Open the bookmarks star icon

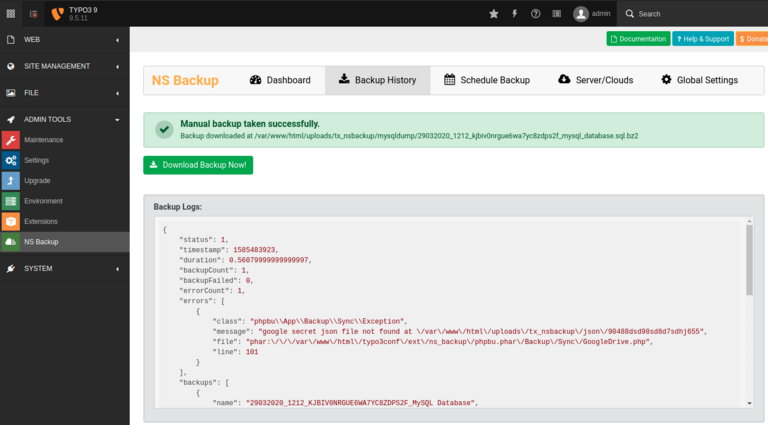493,14
